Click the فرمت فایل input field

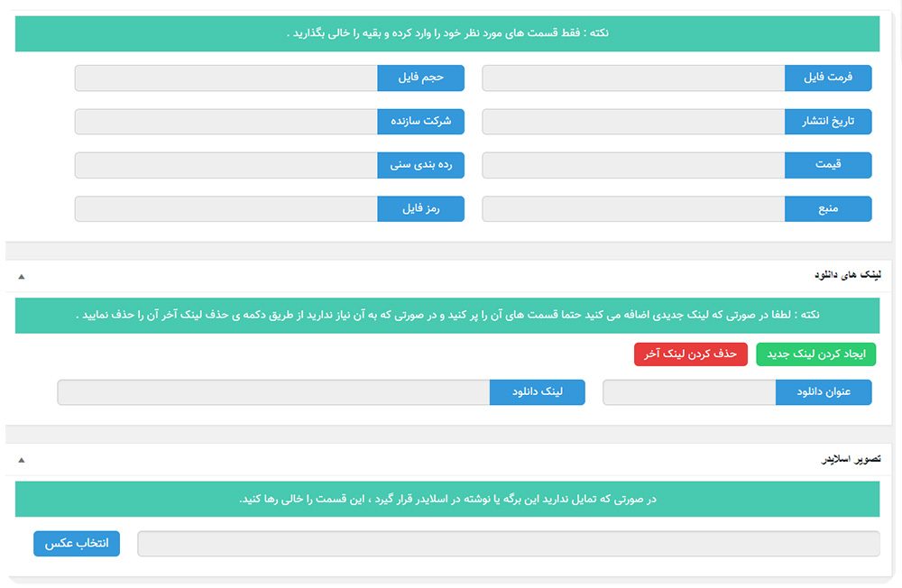(633, 78)
